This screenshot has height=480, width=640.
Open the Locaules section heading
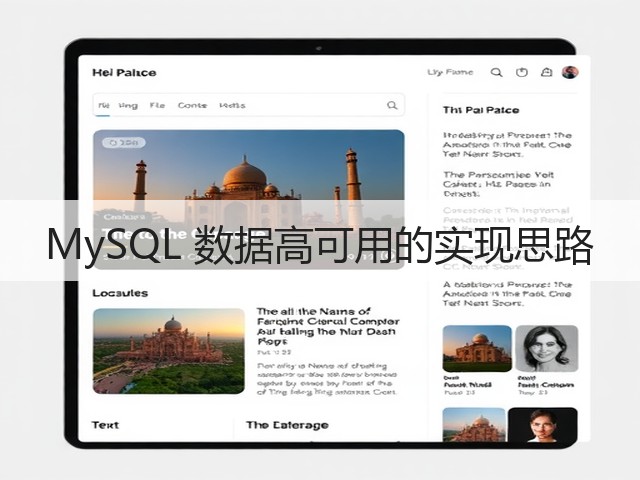point(120,293)
